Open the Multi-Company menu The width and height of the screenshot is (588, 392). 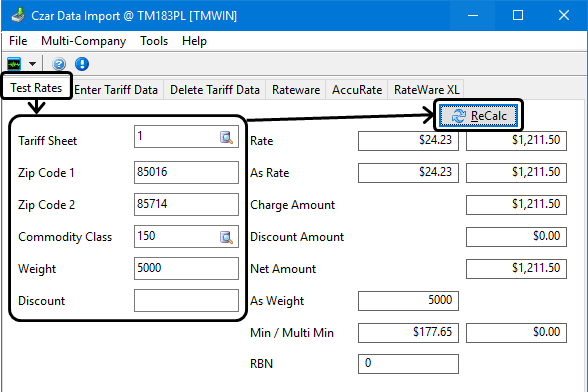83,41
